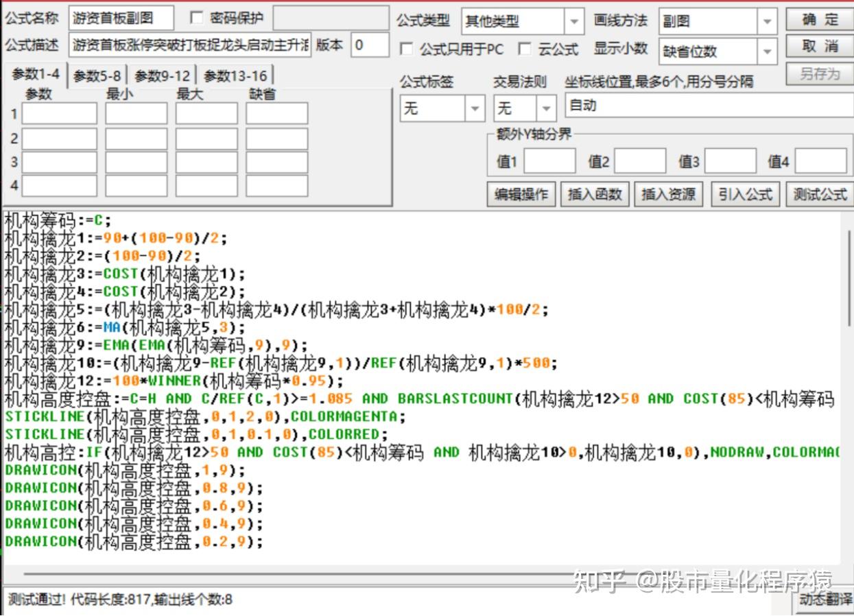Click row 3 缺省 field

(x=277, y=163)
